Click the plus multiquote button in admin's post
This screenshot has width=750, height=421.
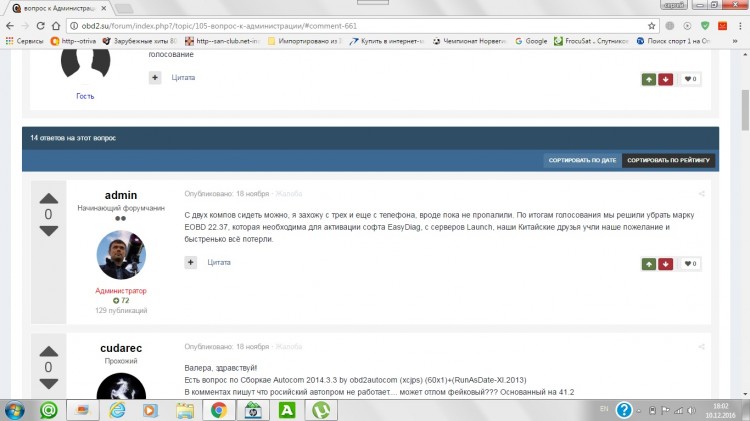click(191, 262)
